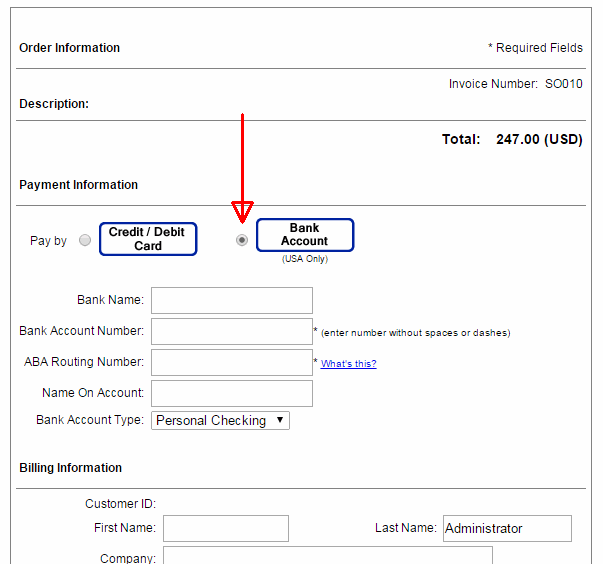Screen dimensions: 603x564
Task: Click the Bank Account button
Action: click(305, 235)
